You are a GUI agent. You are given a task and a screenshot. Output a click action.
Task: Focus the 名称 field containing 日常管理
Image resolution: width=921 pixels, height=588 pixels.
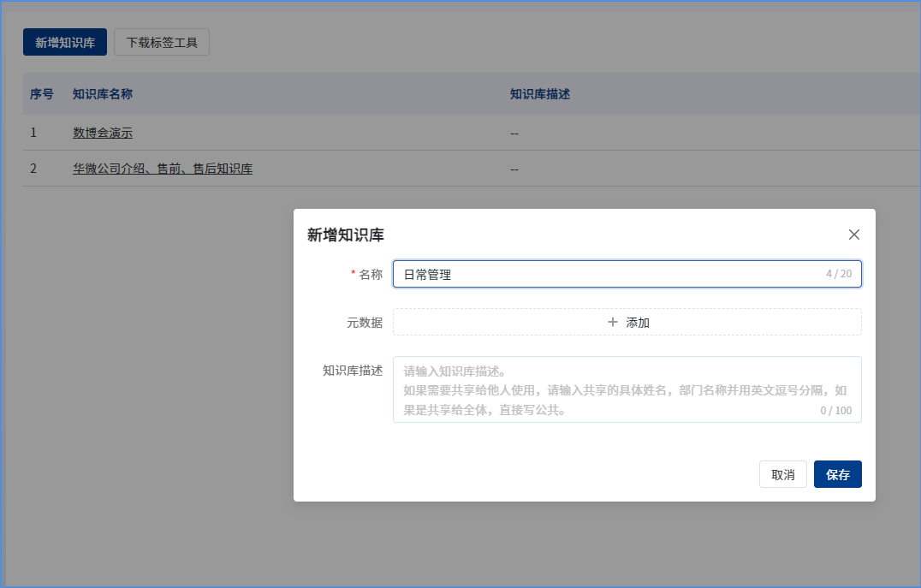click(599, 275)
